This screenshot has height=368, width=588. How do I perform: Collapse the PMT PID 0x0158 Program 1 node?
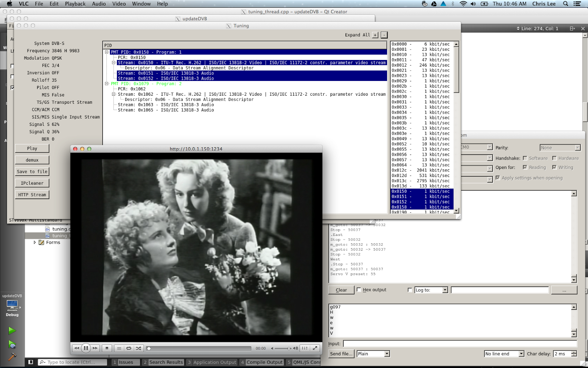click(107, 52)
